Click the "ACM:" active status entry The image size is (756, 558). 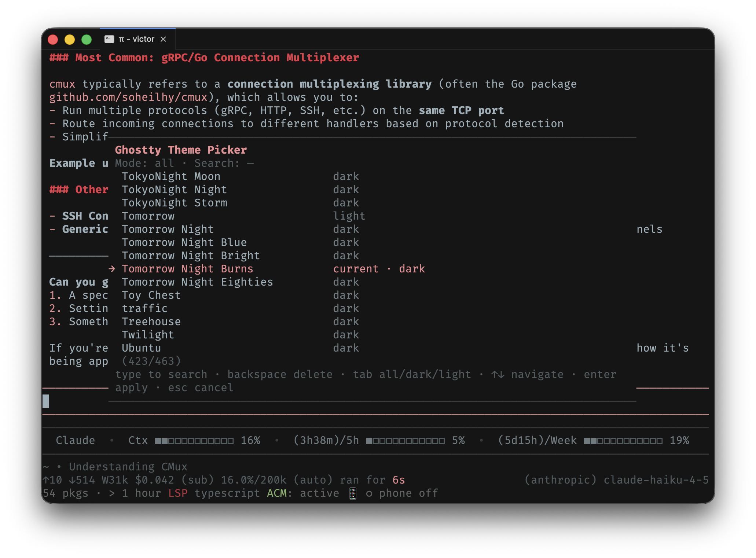click(280, 493)
